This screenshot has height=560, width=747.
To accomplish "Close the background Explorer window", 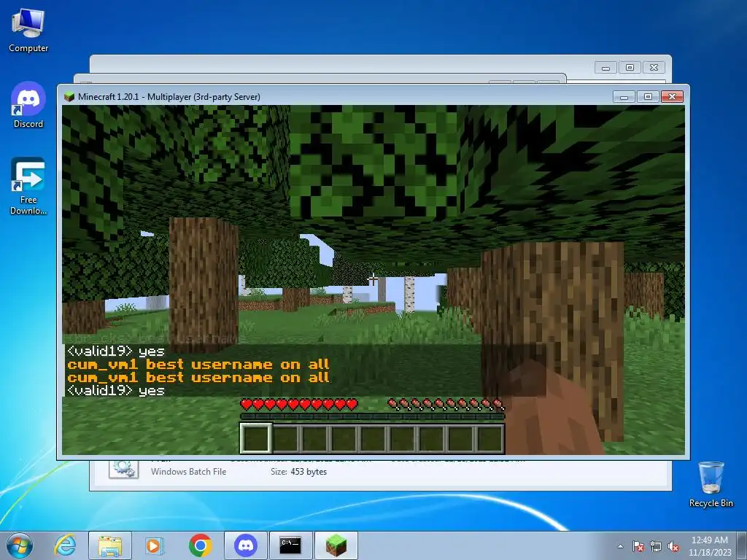I will (654, 68).
